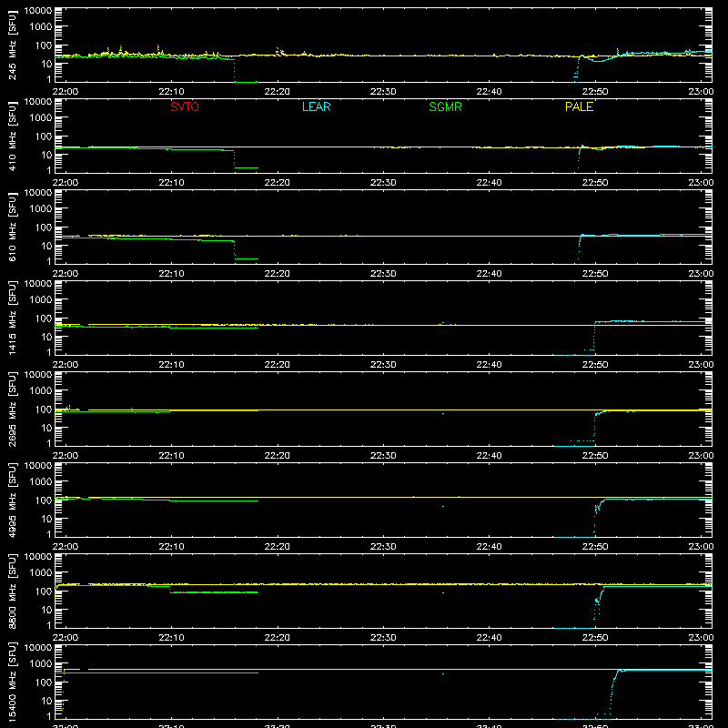The height and width of the screenshot is (728, 728).
Task: Click the cyan LEAR legend label
Action: pyautogui.click(x=316, y=106)
